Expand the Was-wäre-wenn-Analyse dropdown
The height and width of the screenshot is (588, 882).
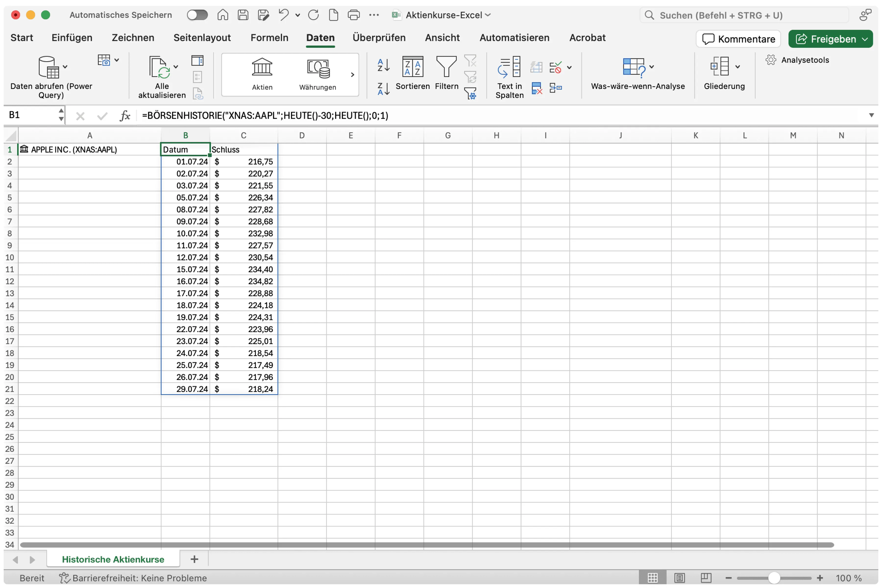652,67
